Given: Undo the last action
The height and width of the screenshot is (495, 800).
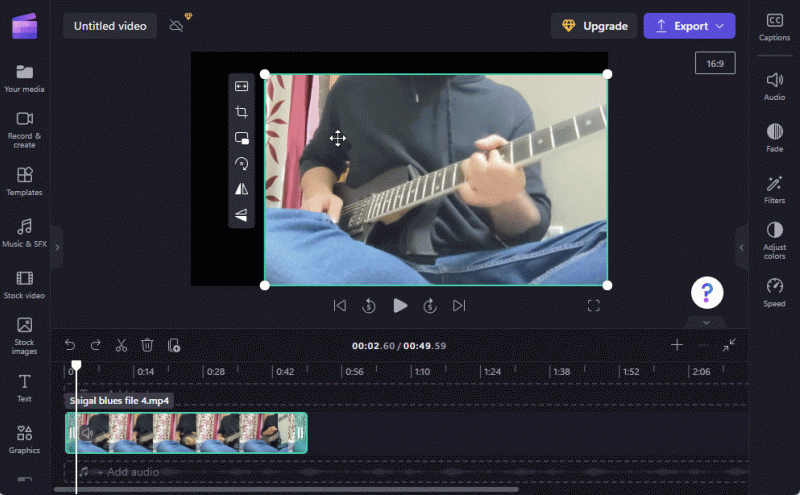Looking at the screenshot, I should (70, 345).
